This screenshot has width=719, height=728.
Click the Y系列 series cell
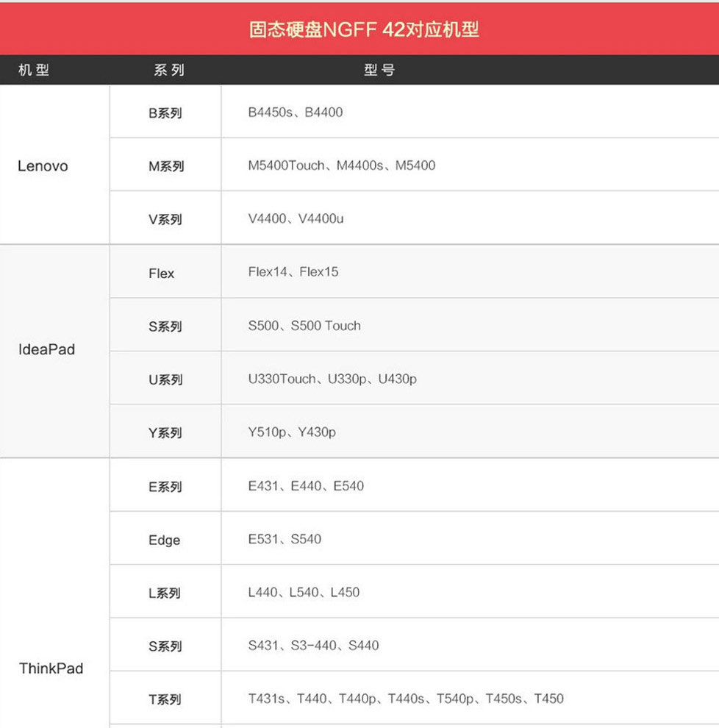[165, 432]
